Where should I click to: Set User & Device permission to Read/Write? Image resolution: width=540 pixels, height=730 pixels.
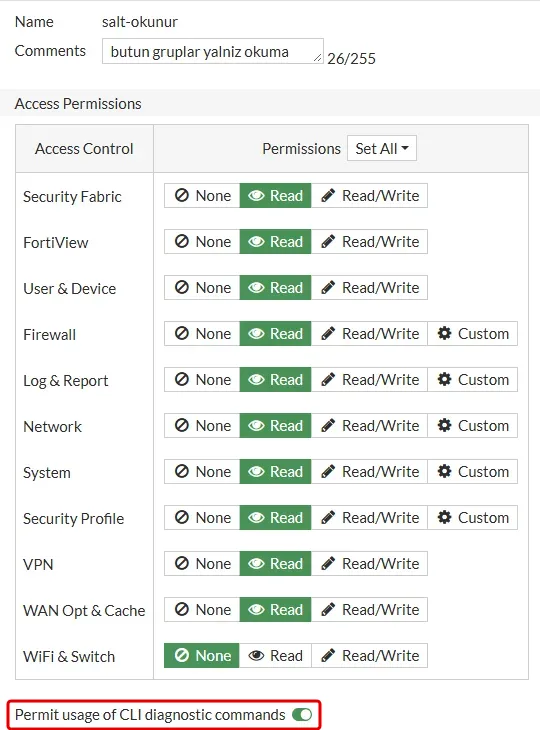370,288
